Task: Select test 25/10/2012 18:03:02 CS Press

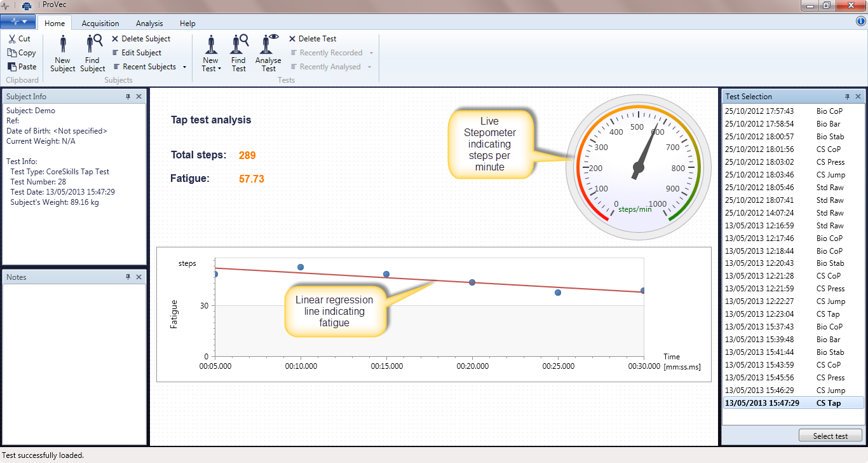Action: pyautogui.click(x=794, y=162)
